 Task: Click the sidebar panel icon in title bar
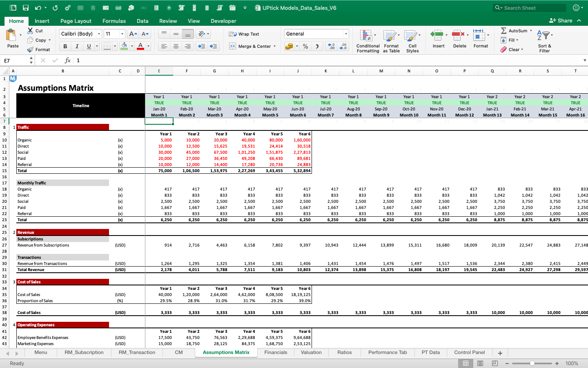13,8
